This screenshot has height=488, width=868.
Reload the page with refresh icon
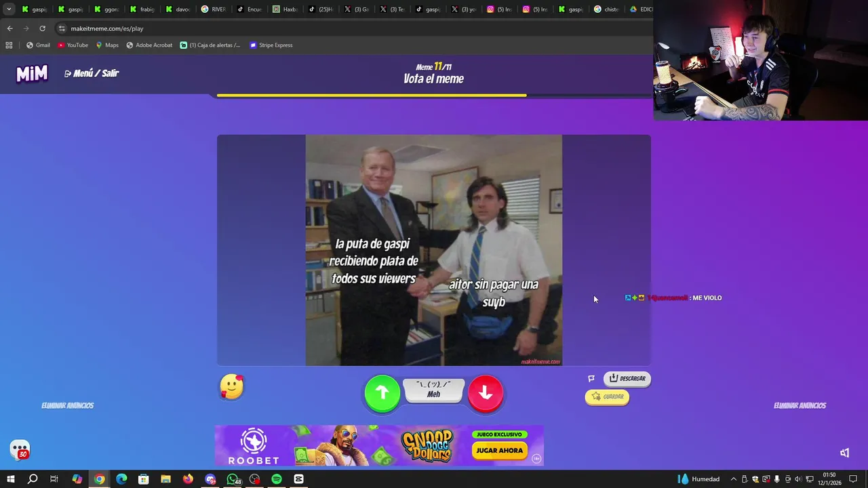tap(42, 28)
